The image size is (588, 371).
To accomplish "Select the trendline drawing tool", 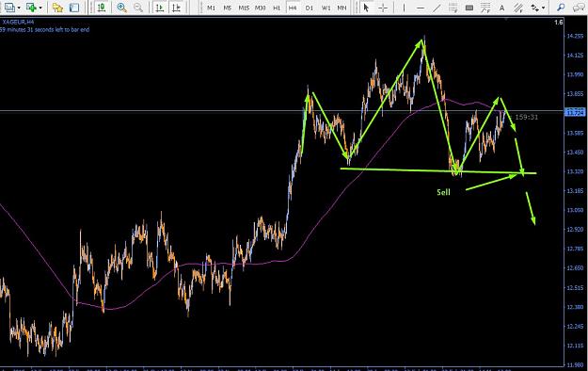I will tap(437, 8).
